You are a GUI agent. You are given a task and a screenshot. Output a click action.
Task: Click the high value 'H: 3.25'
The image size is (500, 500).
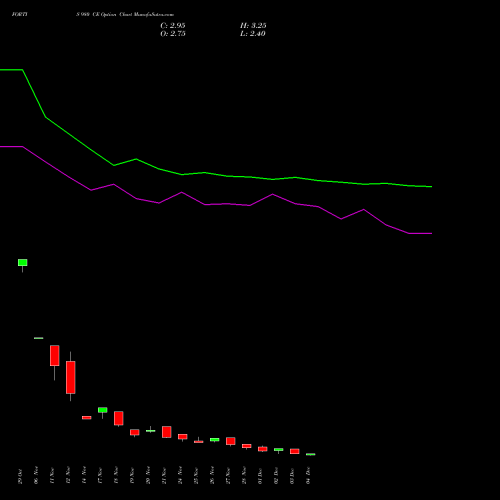tap(253, 26)
